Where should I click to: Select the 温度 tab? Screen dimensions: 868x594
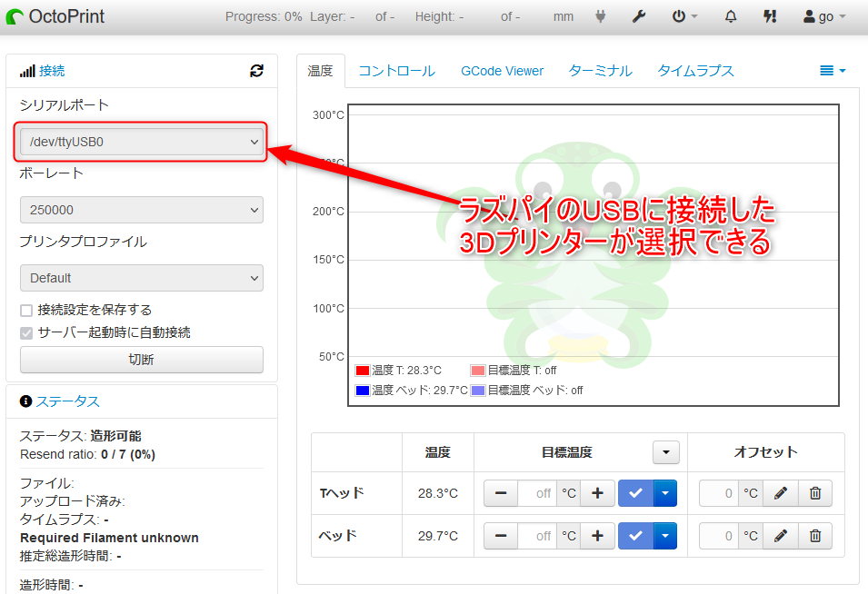point(320,71)
